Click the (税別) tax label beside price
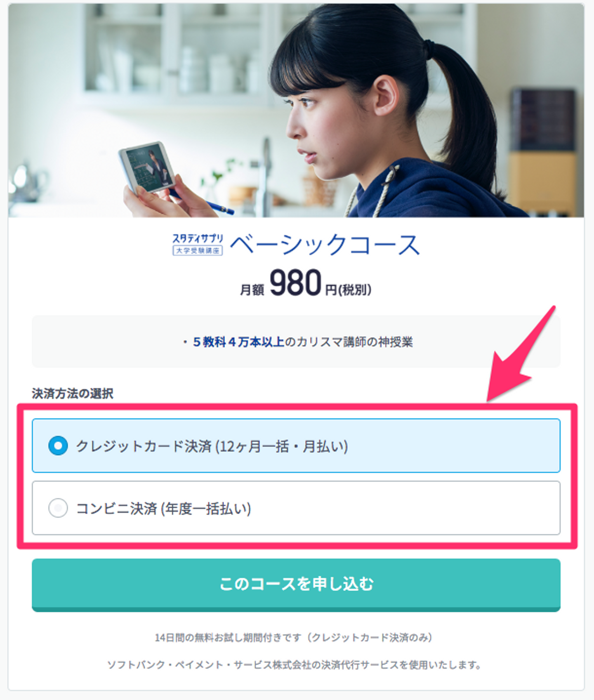The image size is (594, 700). pyautogui.click(x=355, y=290)
